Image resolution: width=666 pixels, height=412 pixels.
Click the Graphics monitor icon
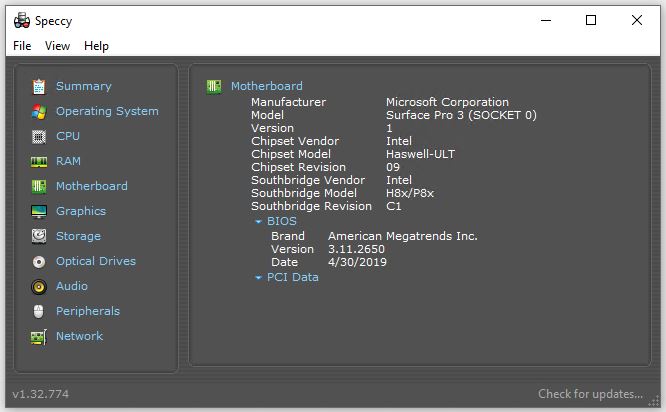[39, 211]
